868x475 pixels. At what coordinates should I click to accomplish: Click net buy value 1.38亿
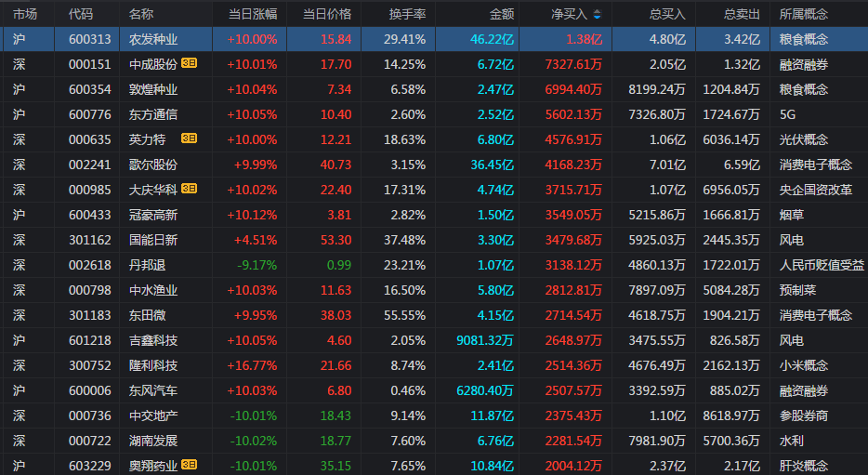[584, 39]
